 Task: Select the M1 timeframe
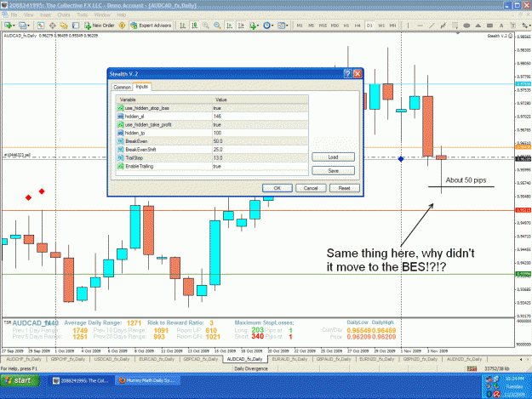point(300,26)
